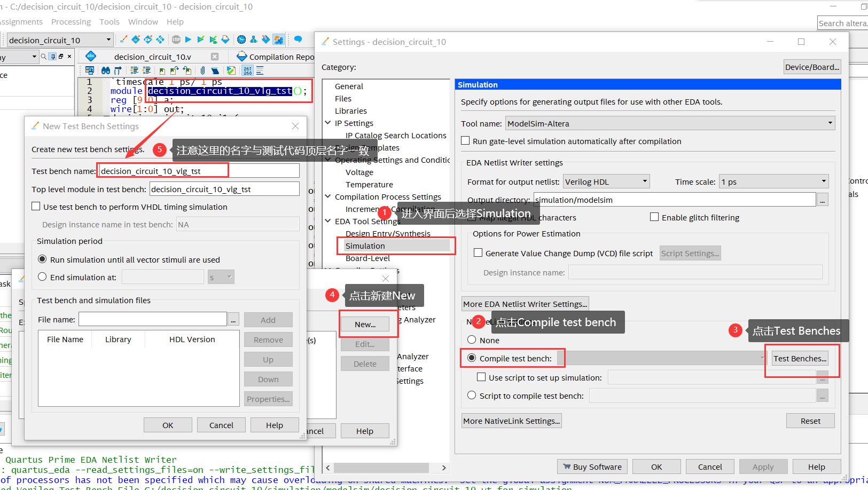Click the hierarchy network viewer toolbar icon
Image resolution: width=868 pixels, height=490 pixels.
click(x=254, y=39)
